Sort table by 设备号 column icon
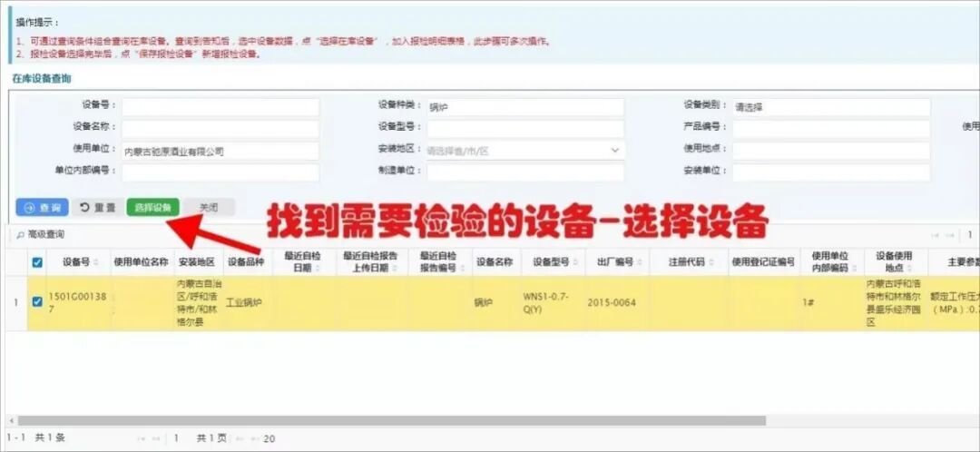The width and height of the screenshot is (980, 452). click(95, 262)
